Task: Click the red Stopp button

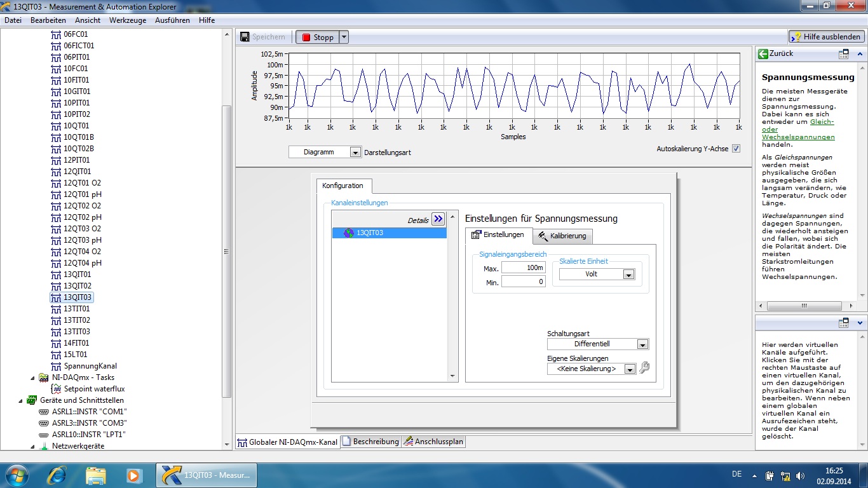Action: click(317, 37)
